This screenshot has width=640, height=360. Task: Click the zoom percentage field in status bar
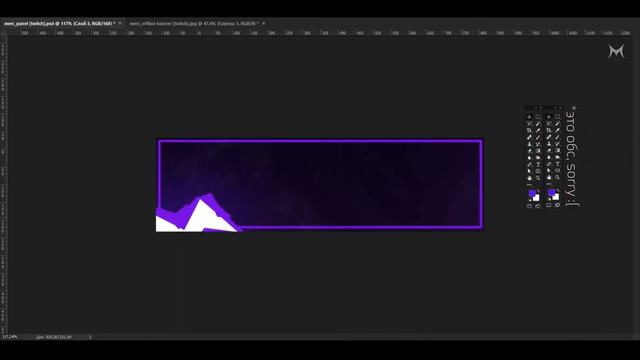click(10, 337)
